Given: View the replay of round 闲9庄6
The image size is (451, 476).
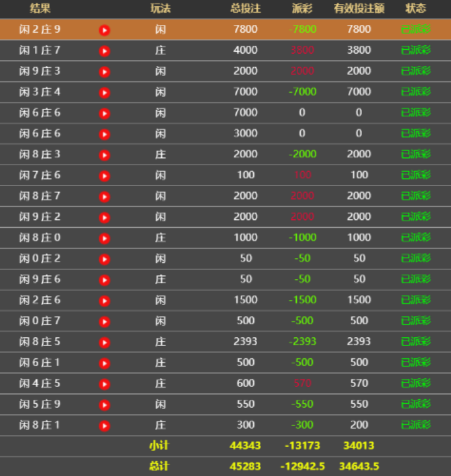Looking at the screenshot, I should [x=104, y=280].
